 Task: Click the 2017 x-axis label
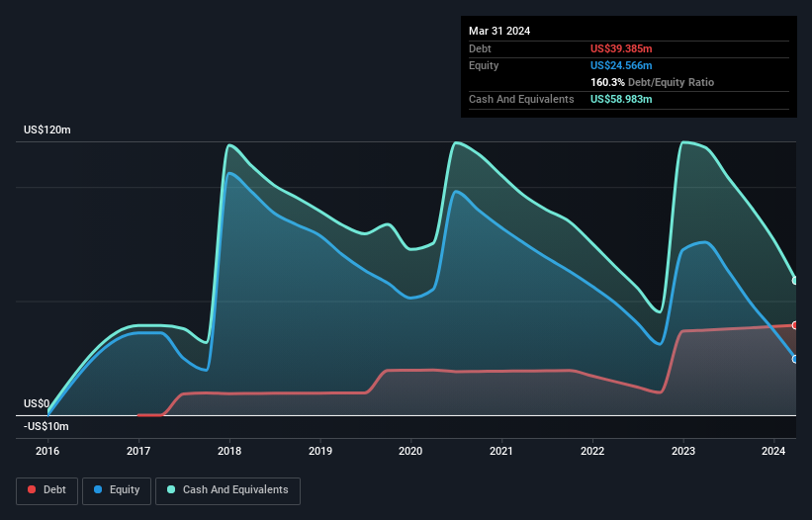[x=138, y=451]
